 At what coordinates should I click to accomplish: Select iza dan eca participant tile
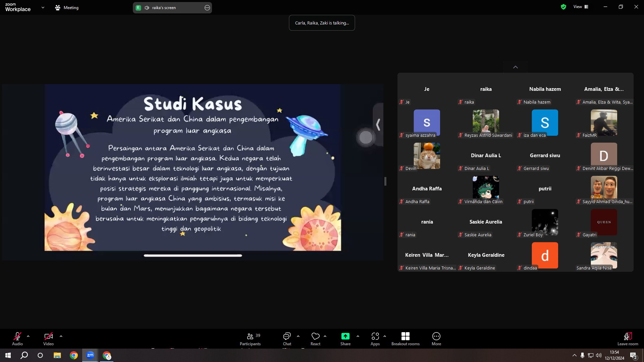click(545, 122)
